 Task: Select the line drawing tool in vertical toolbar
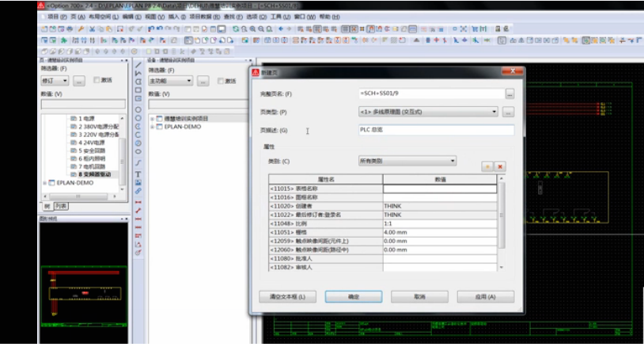[x=138, y=65]
